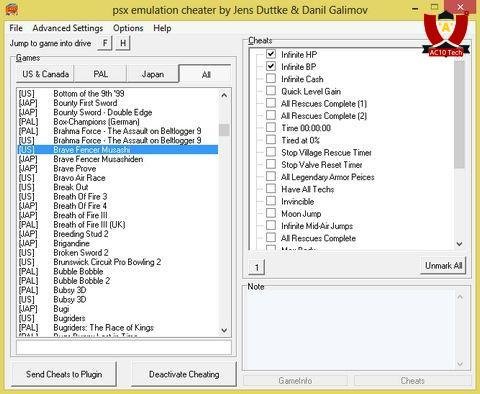480x394 pixels.
Task: Enable the Infinite Cash cheat
Action: [271, 79]
